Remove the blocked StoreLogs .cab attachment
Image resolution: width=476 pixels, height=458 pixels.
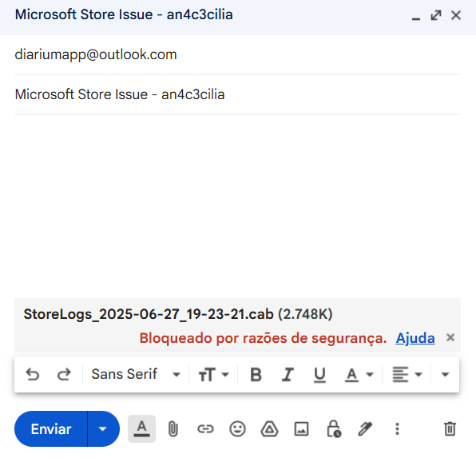pos(450,337)
